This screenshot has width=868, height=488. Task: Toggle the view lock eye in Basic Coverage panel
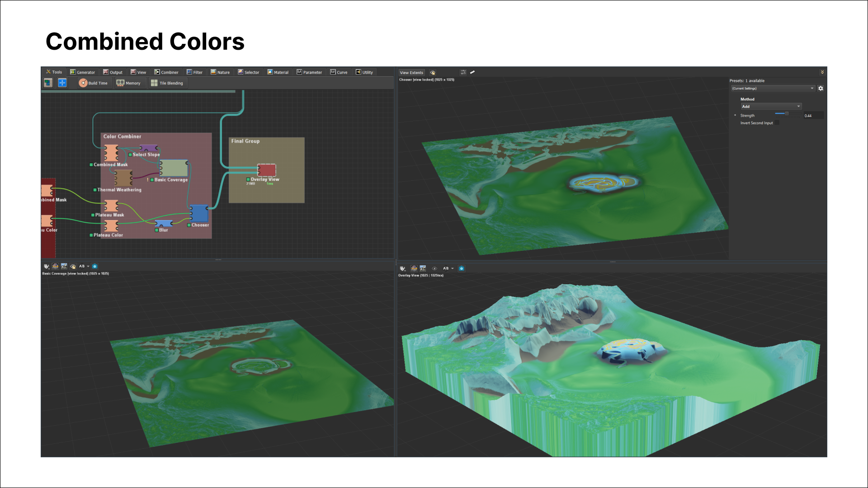pos(73,267)
